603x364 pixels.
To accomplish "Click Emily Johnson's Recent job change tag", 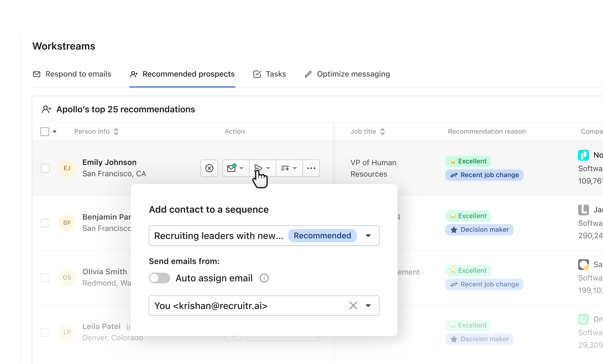I will click(x=484, y=175).
